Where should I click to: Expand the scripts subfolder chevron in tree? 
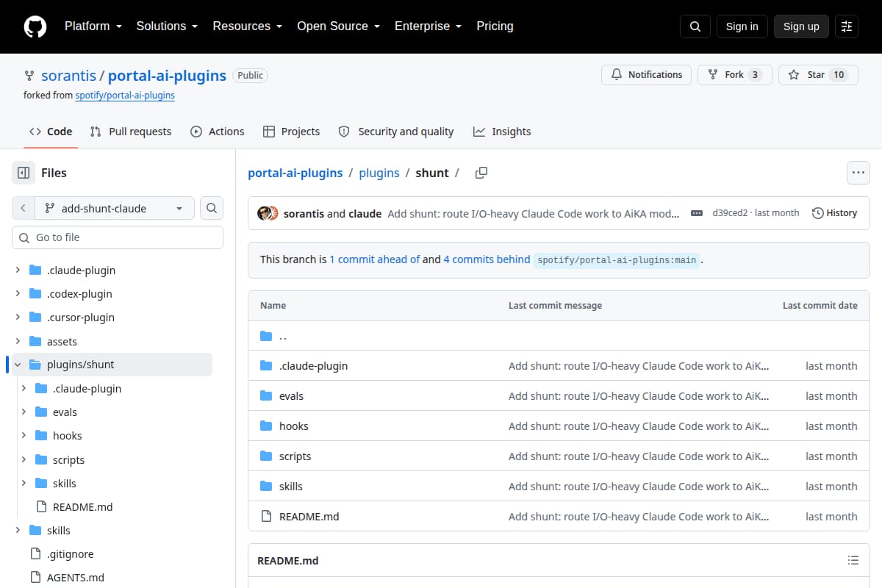point(24,459)
